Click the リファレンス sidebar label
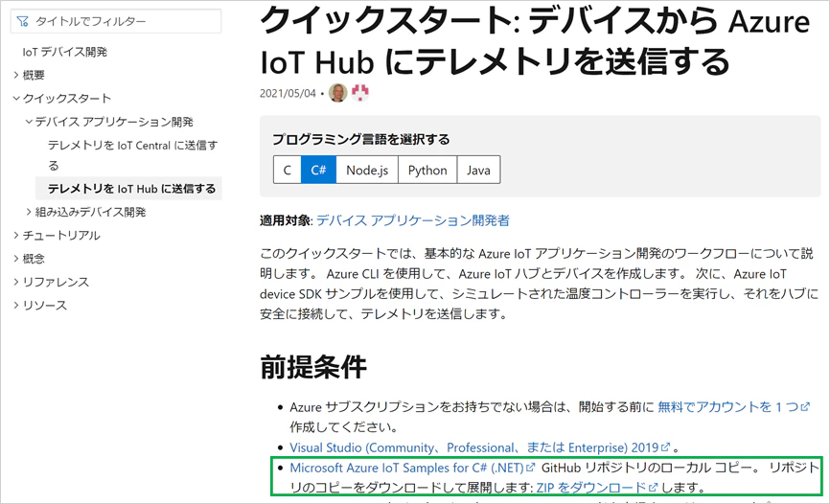 56,282
